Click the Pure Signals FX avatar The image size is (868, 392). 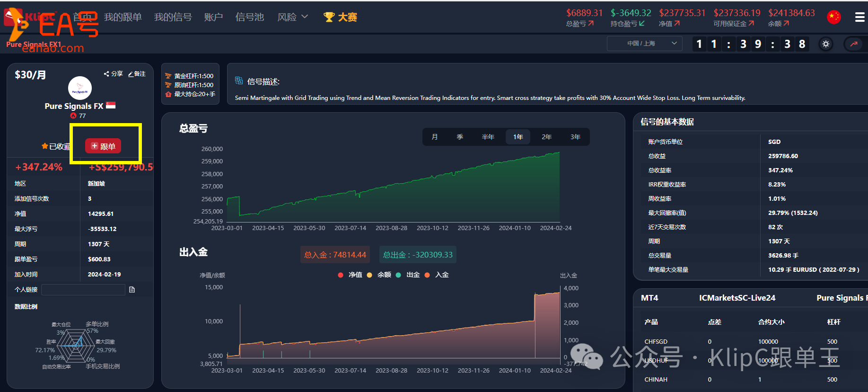point(80,88)
